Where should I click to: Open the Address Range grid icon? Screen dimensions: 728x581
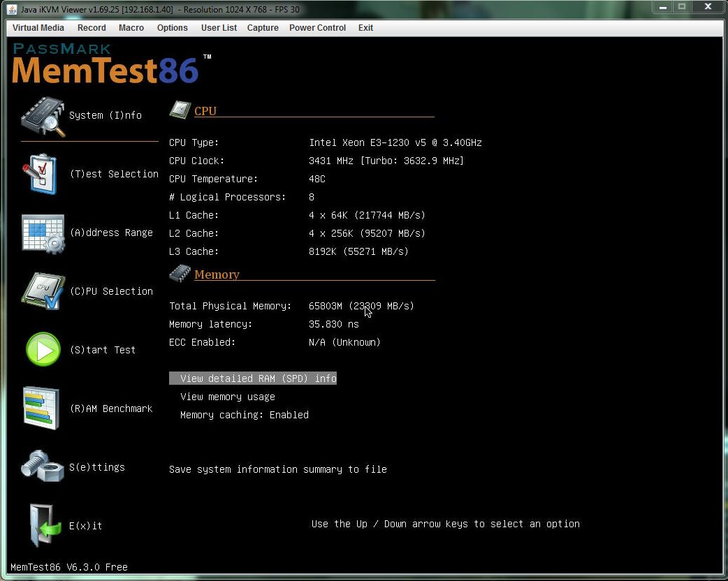[43, 233]
